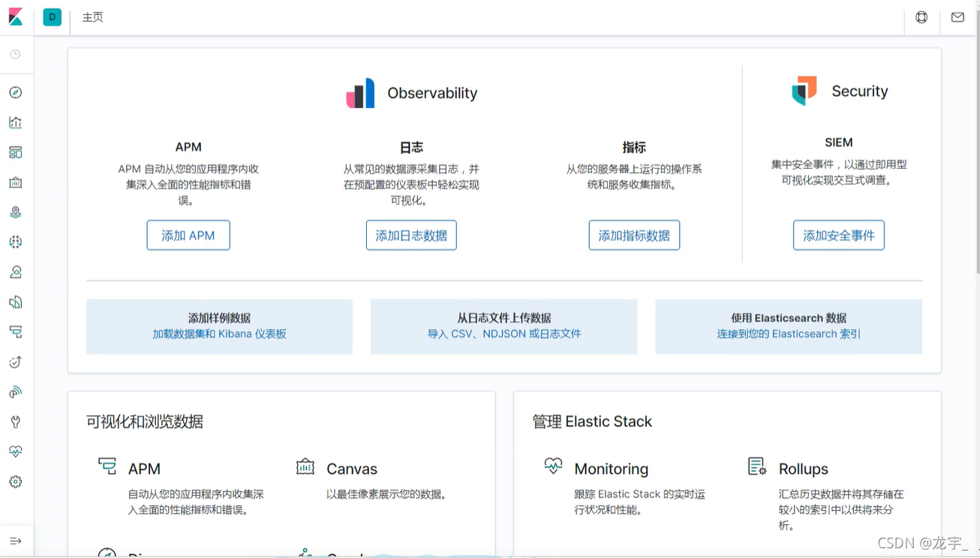
Task: Open the newsfeed mail icon
Action: [957, 17]
